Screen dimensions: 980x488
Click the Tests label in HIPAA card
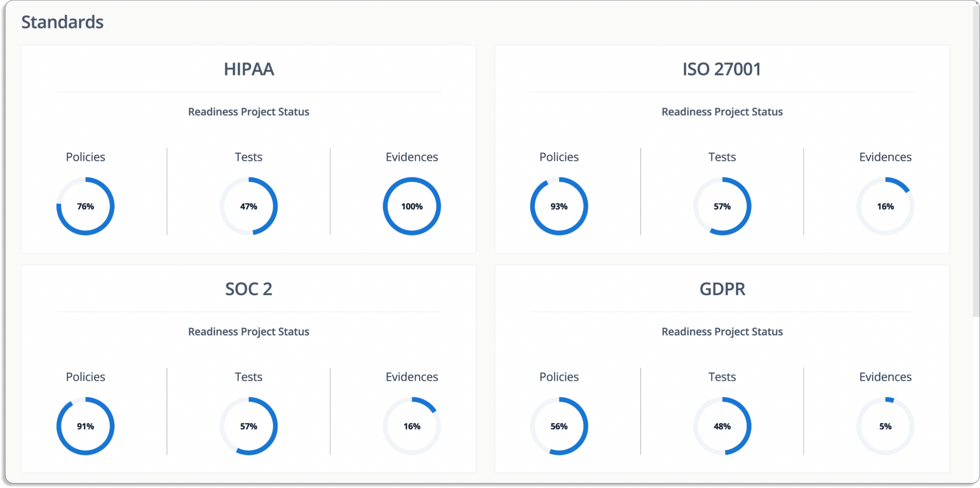249,157
